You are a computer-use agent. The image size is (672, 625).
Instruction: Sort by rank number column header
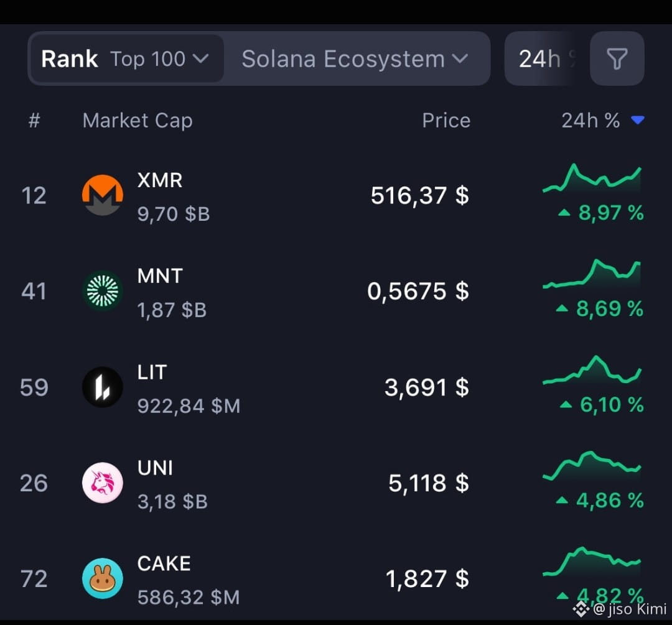coord(34,121)
